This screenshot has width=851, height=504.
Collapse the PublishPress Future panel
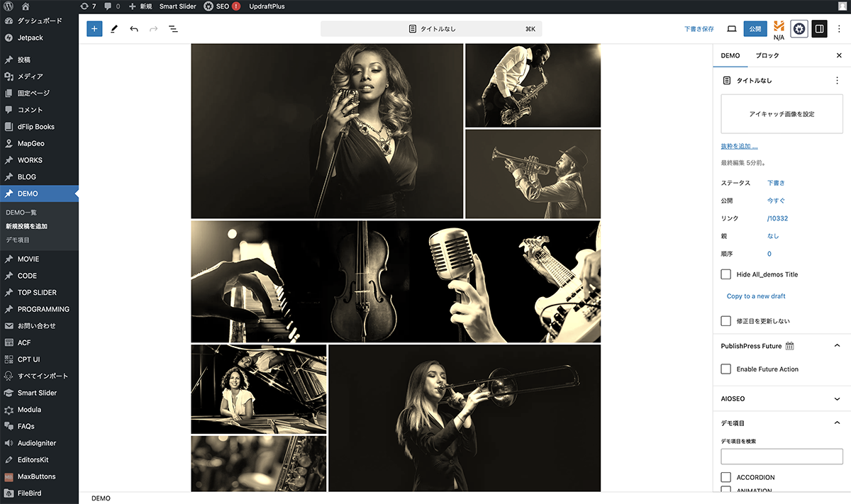pyautogui.click(x=837, y=346)
